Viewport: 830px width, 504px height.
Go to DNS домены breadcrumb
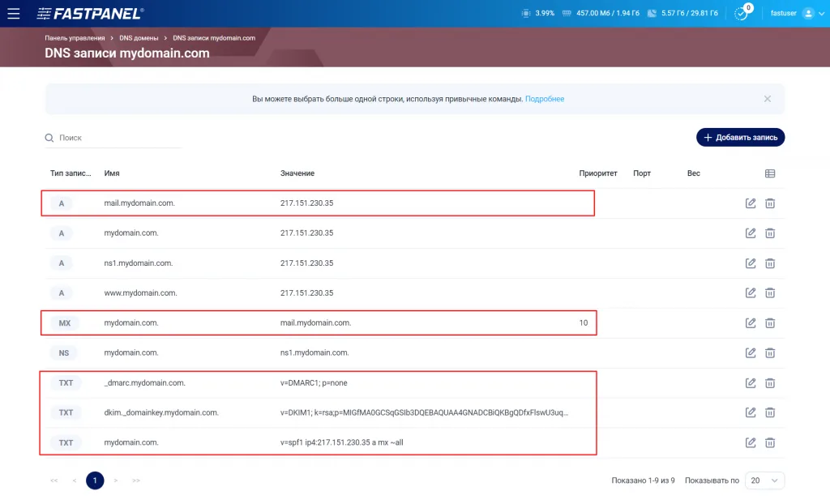click(139, 38)
